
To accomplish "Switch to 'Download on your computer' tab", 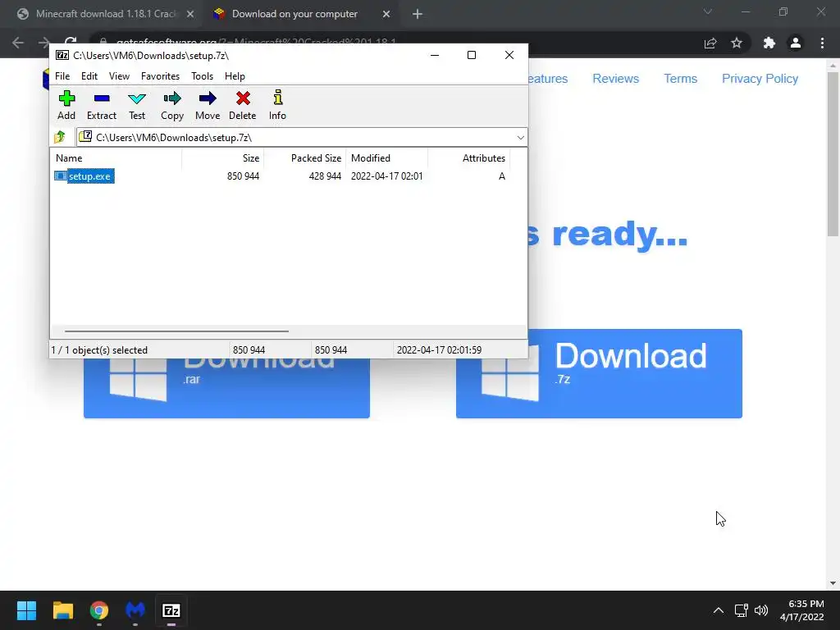I will point(294,14).
